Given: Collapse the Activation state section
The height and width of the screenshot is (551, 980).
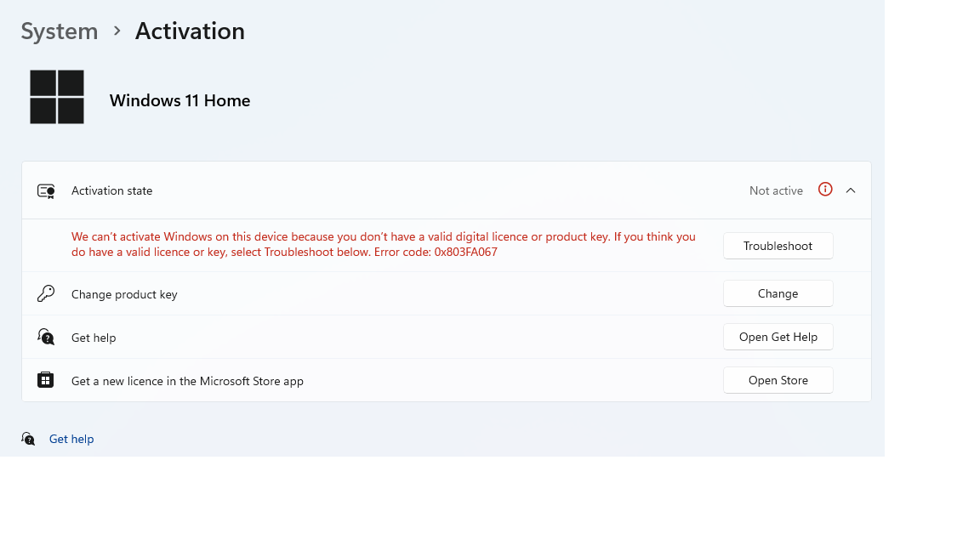Looking at the screenshot, I should [851, 190].
